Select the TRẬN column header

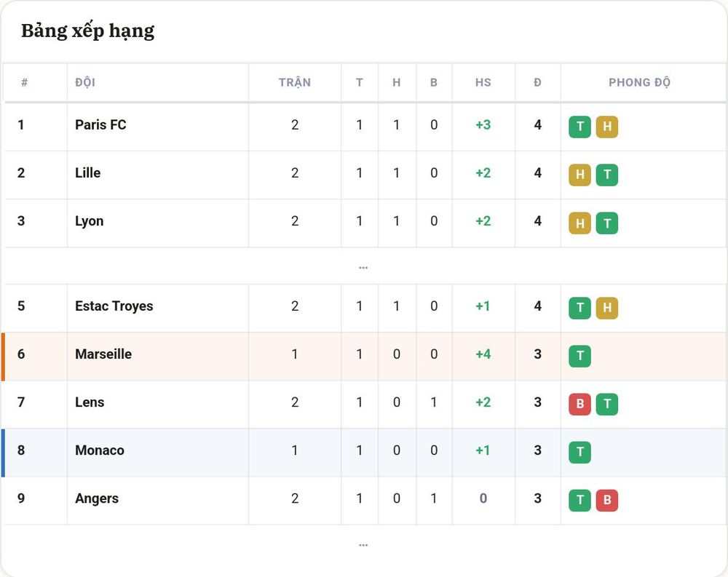[x=294, y=83]
